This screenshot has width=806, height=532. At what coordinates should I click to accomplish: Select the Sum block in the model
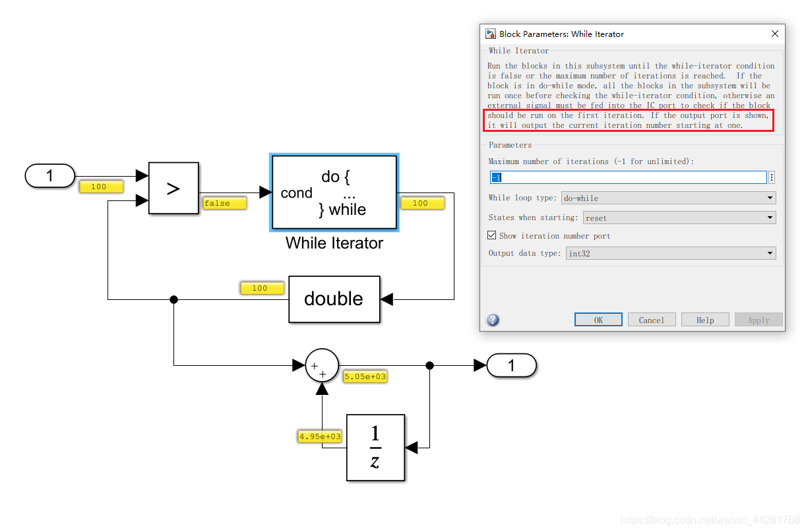pyautogui.click(x=321, y=365)
